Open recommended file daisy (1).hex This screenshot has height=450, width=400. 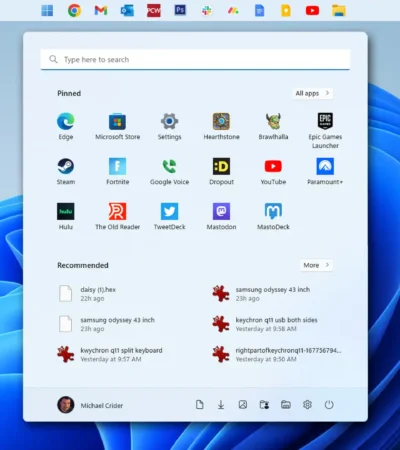tap(87, 294)
